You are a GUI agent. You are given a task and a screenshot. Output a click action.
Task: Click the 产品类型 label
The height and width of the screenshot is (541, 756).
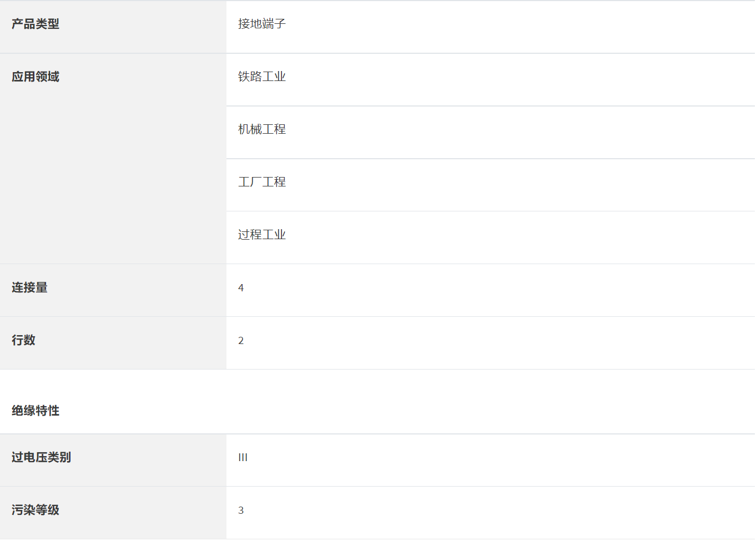[36, 24]
